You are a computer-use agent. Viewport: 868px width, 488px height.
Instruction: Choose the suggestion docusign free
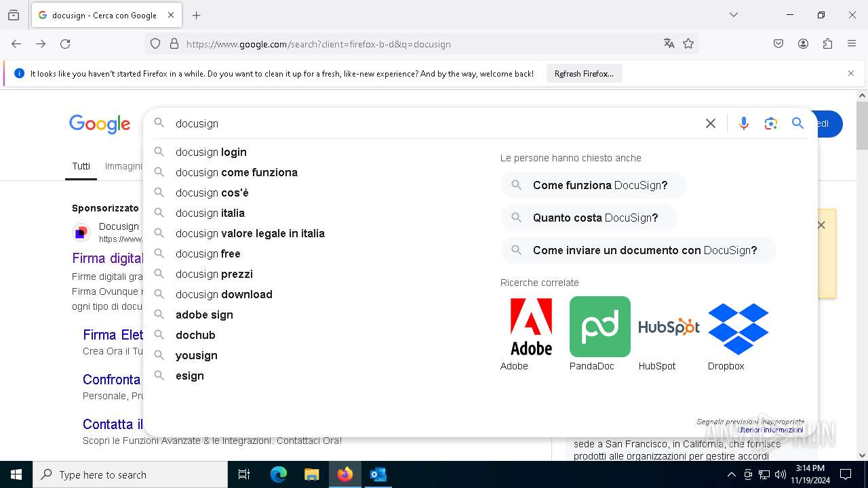tap(208, 253)
